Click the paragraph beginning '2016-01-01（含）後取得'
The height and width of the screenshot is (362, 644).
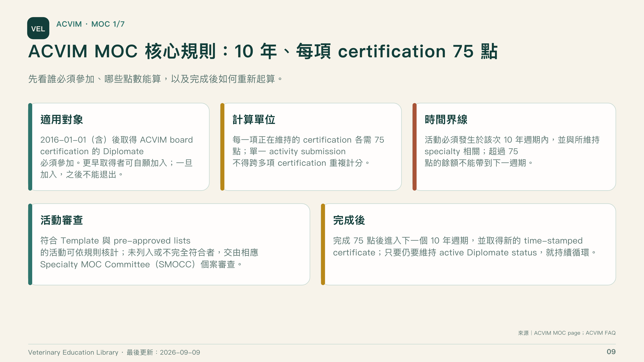point(117,157)
